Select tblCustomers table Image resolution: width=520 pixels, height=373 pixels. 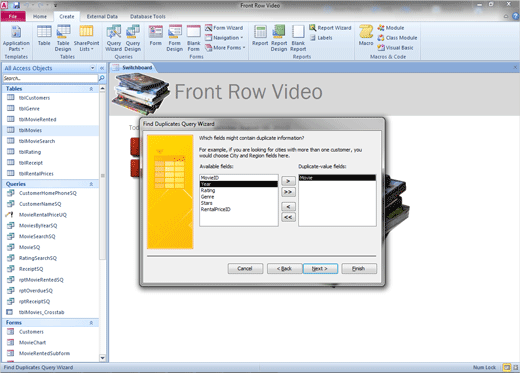tap(51, 98)
